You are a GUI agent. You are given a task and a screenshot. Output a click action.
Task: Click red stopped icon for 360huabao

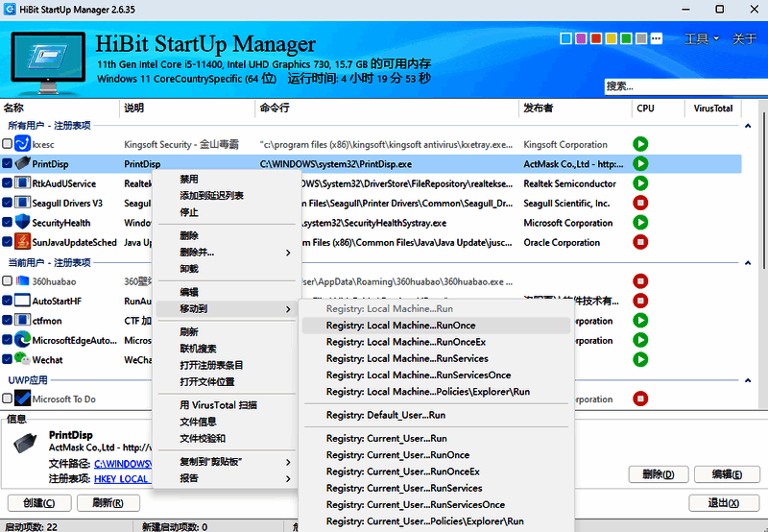[x=640, y=281]
